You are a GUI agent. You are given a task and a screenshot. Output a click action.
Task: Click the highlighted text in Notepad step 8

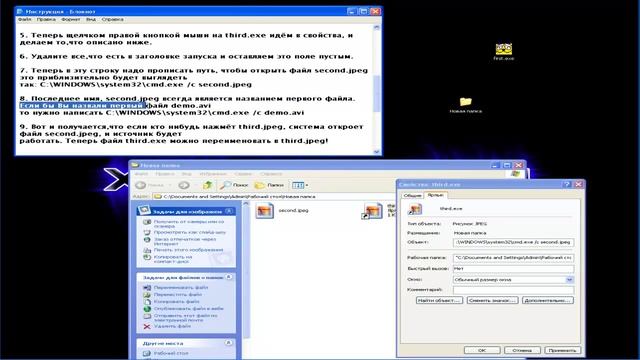82,105
